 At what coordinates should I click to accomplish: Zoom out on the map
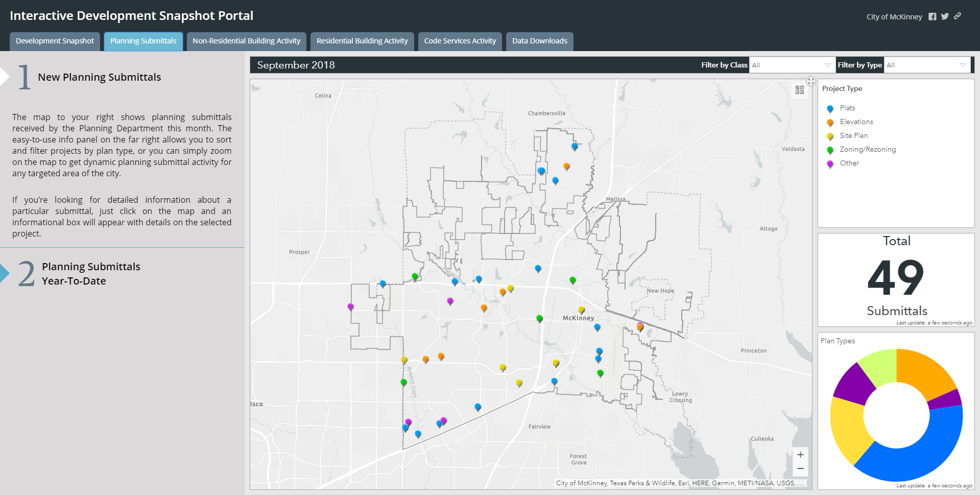click(x=800, y=468)
